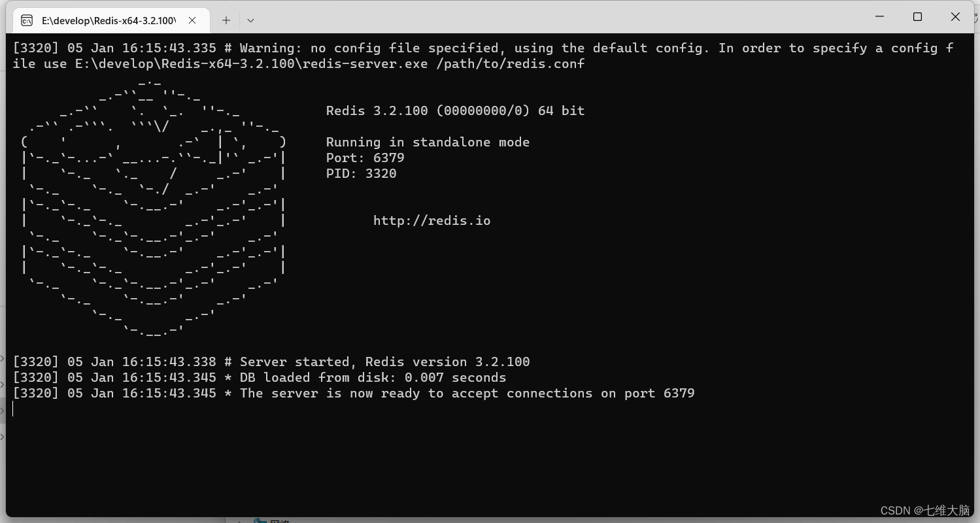Image resolution: width=980 pixels, height=523 pixels.
Task: Click the http://redis.io link
Action: [x=431, y=220]
